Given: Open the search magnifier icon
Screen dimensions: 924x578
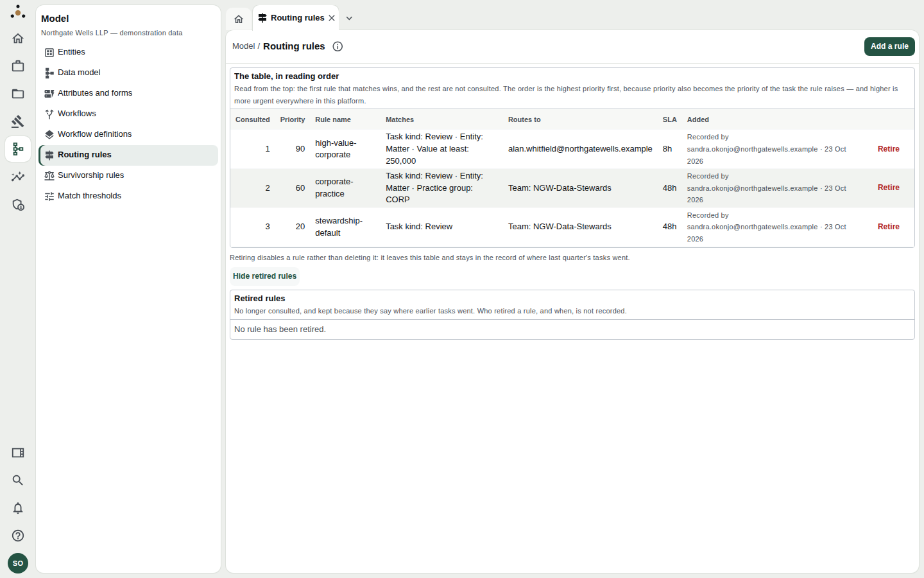Looking at the screenshot, I should (x=18, y=480).
